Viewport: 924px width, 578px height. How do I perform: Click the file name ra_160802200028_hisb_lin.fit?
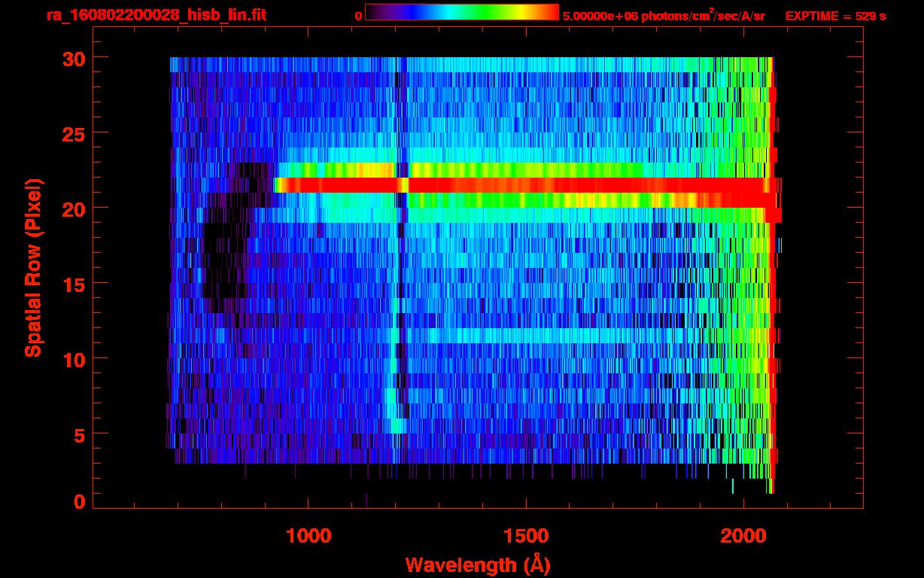tap(156, 14)
